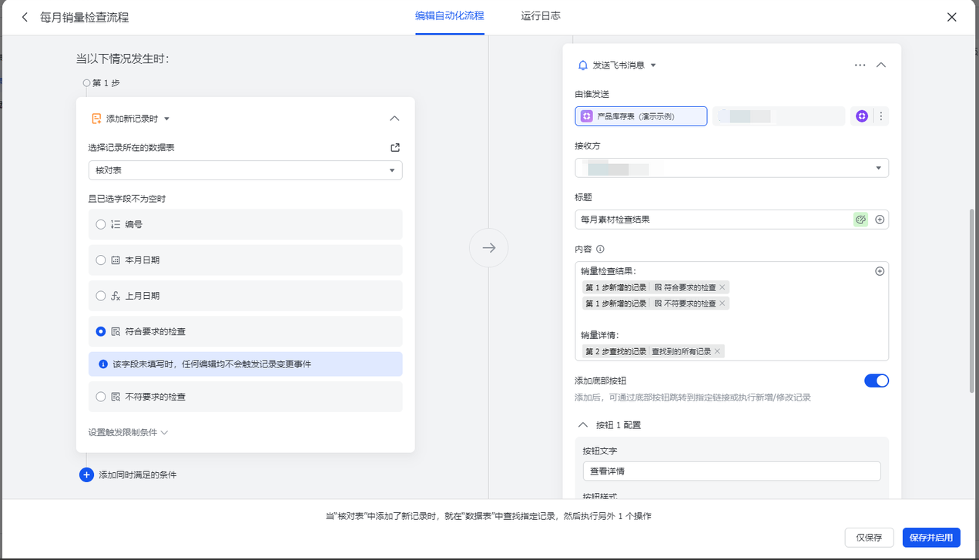Click the purple bot icon in sender row
979x560 pixels.
tap(862, 116)
